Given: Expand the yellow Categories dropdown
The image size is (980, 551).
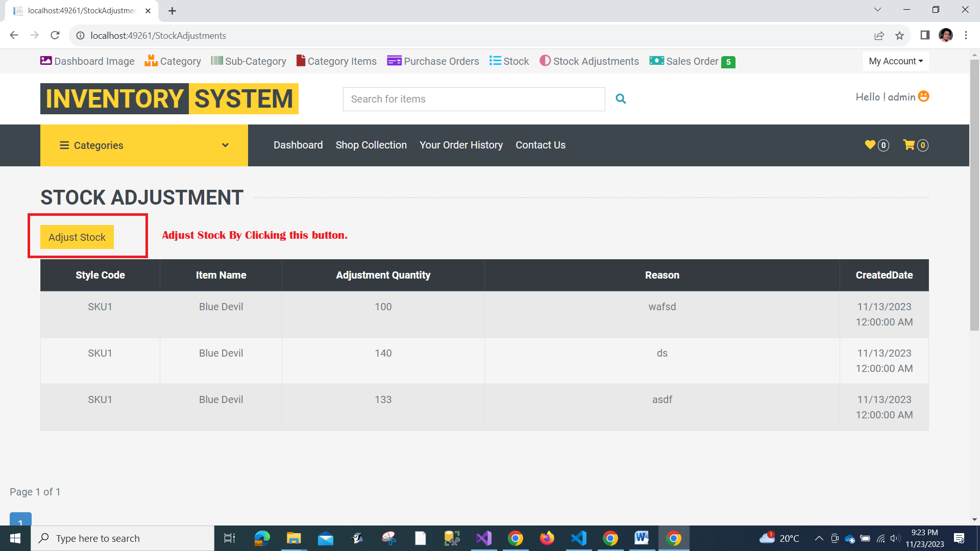Looking at the screenshot, I should [144, 145].
